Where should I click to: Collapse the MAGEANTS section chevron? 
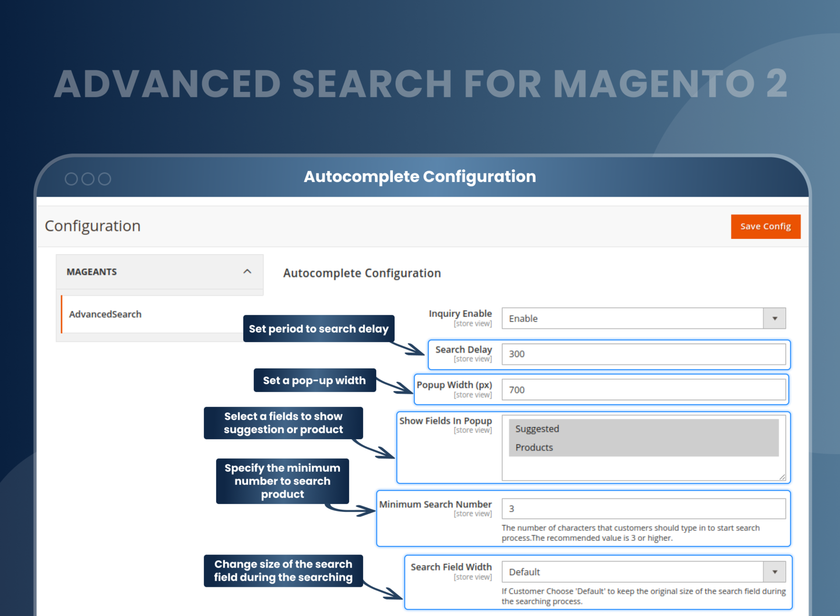coord(247,272)
